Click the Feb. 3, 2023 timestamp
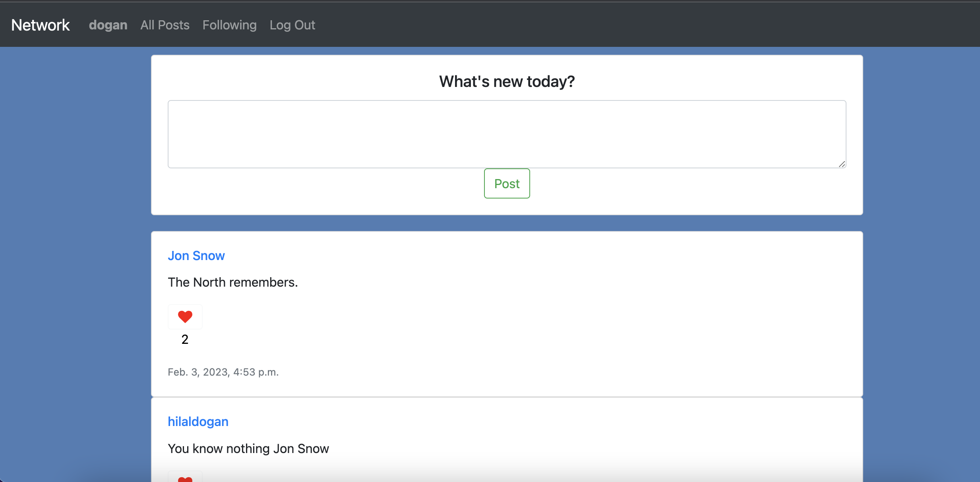The height and width of the screenshot is (482, 980). [223, 372]
